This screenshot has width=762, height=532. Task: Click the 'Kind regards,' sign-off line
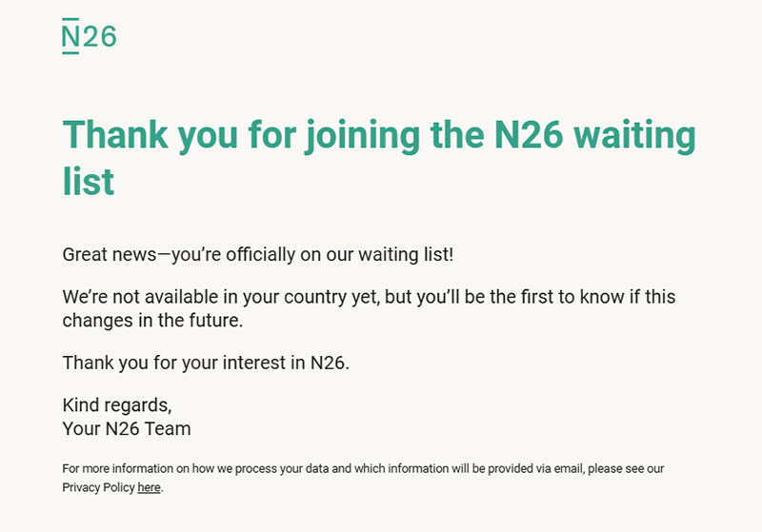click(117, 404)
